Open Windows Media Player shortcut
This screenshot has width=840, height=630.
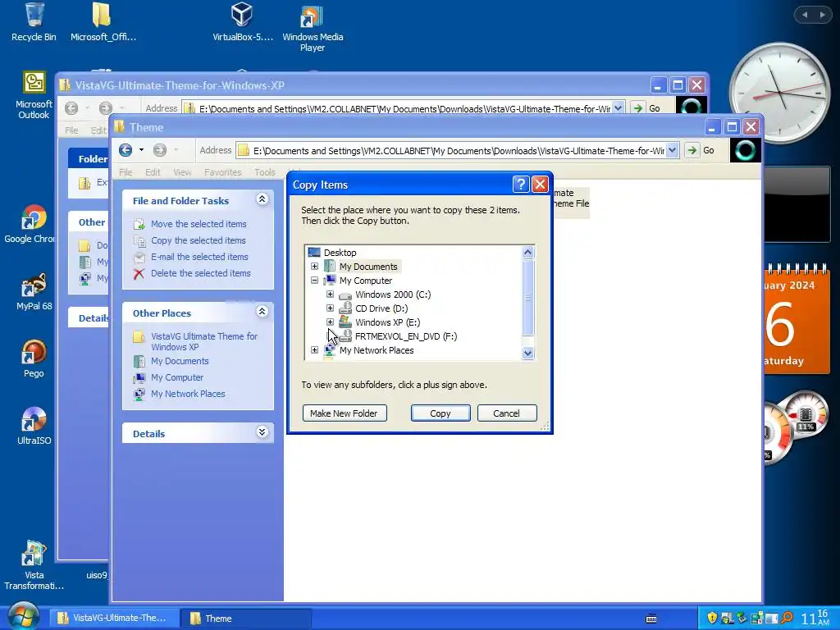point(313,28)
